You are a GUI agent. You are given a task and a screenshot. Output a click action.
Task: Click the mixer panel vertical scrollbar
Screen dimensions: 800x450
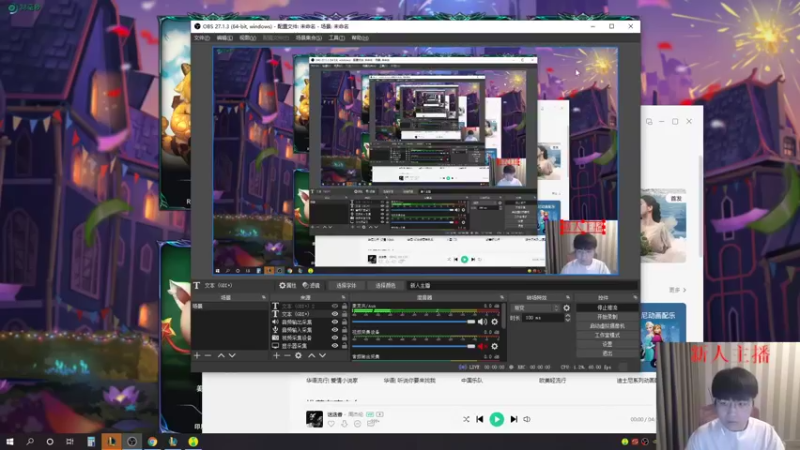pyautogui.click(x=504, y=316)
